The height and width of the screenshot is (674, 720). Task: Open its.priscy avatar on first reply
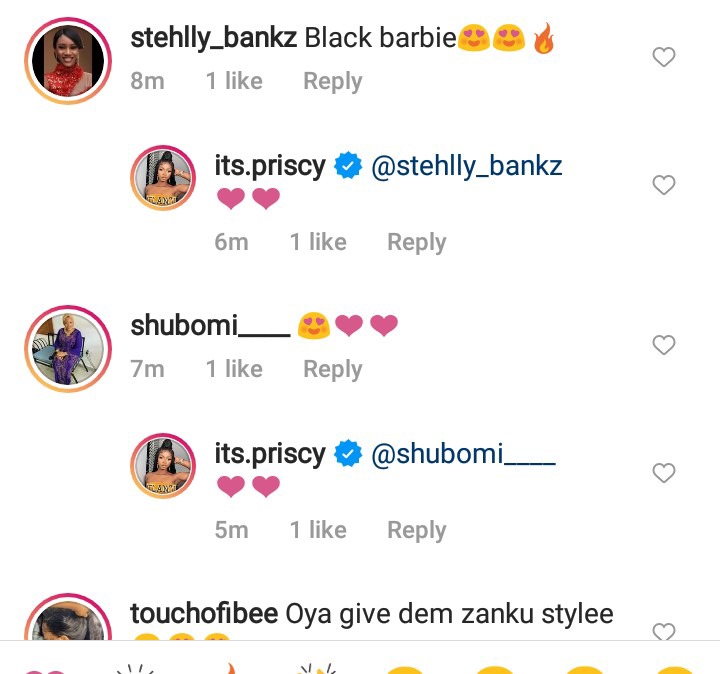click(x=163, y=178)
